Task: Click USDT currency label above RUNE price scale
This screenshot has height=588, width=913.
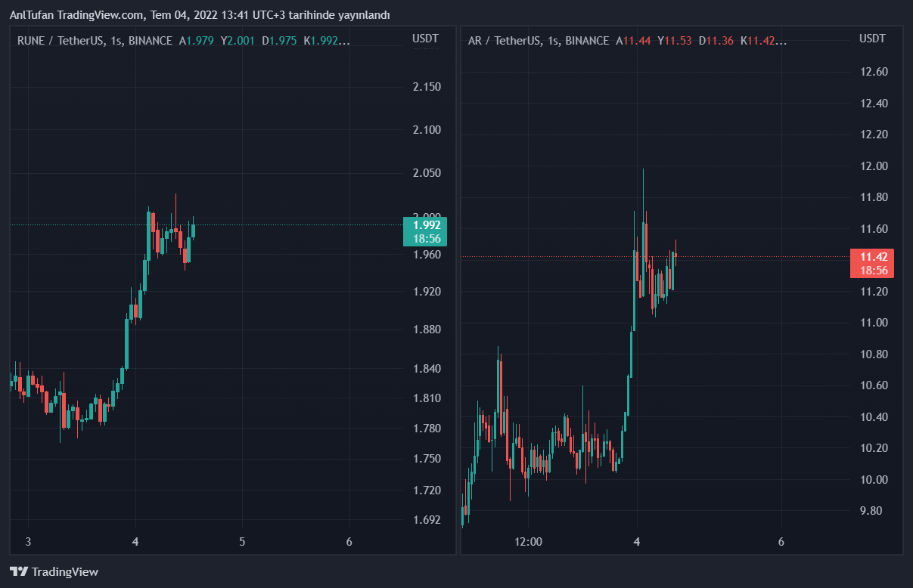Action: [x=425, y=38]
